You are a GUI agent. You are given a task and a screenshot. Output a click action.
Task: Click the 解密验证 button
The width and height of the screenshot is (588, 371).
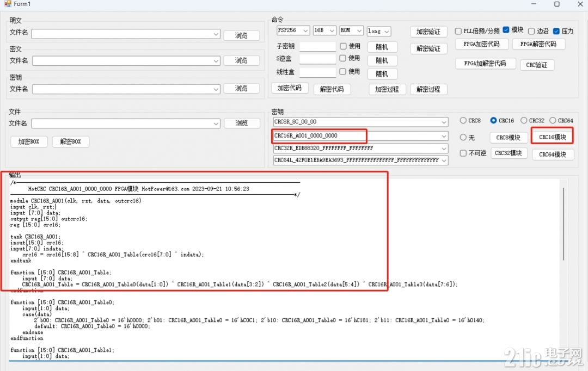point(428,49)
